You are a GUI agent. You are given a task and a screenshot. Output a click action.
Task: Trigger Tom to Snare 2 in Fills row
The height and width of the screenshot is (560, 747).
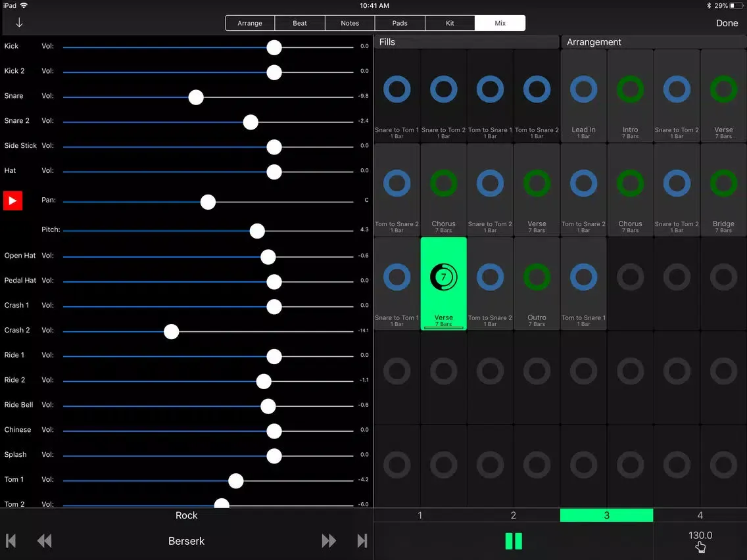[537, 96]
